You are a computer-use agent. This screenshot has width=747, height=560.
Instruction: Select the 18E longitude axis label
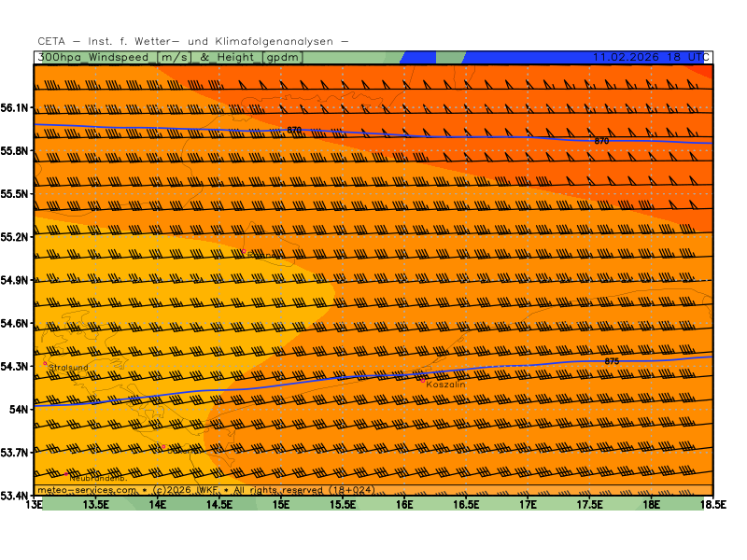651,505
